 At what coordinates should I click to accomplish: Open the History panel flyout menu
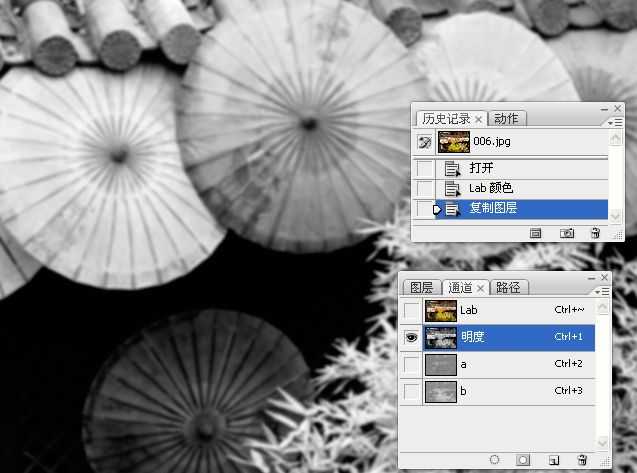[x=616, y=120]
